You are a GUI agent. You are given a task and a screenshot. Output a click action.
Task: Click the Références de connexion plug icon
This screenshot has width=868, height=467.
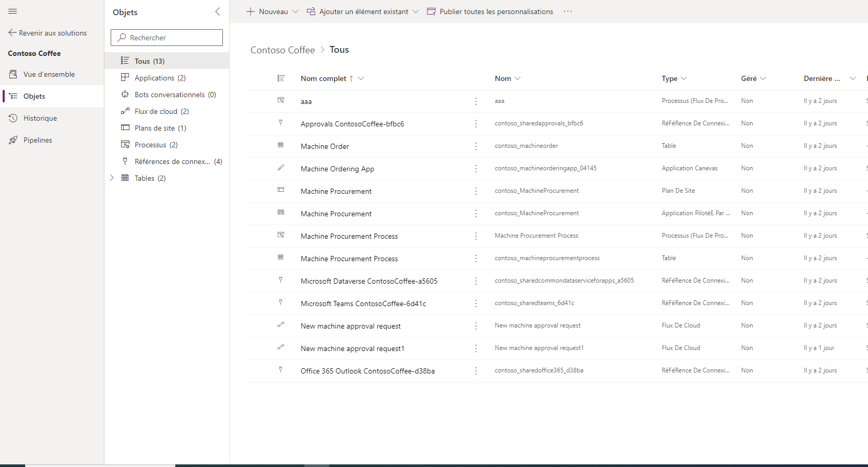point(125,161)
